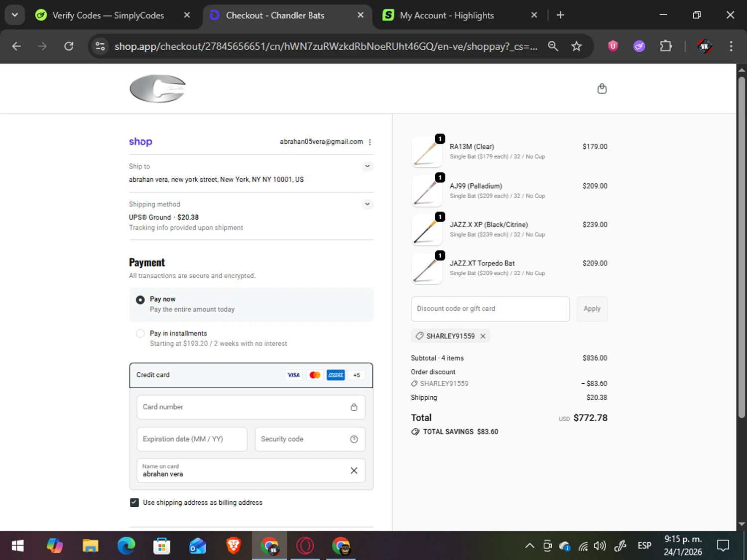
Task: Click the browser back arrow
Action: click(16, 46)
